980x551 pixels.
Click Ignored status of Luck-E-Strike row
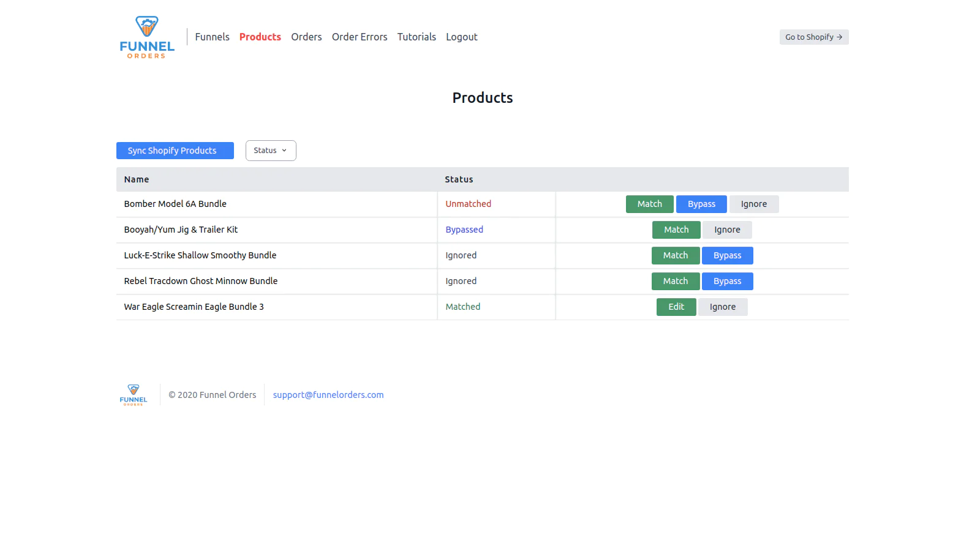tap(461, 255)
